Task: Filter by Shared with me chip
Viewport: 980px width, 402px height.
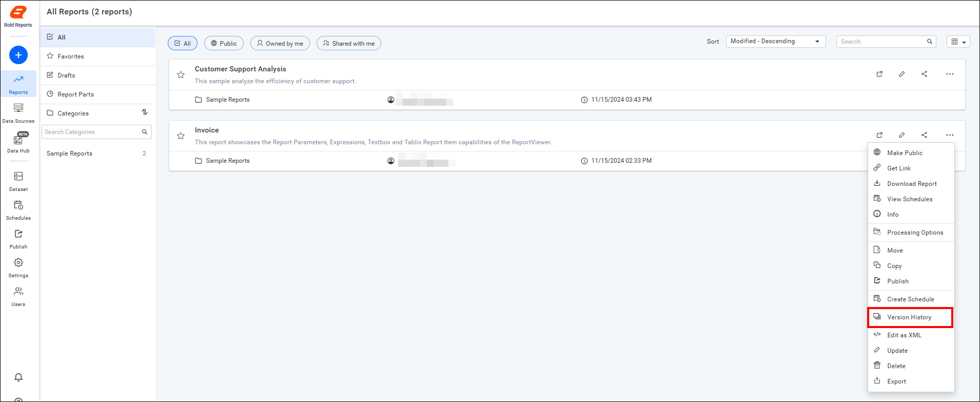Action: (x=349, y=43)
